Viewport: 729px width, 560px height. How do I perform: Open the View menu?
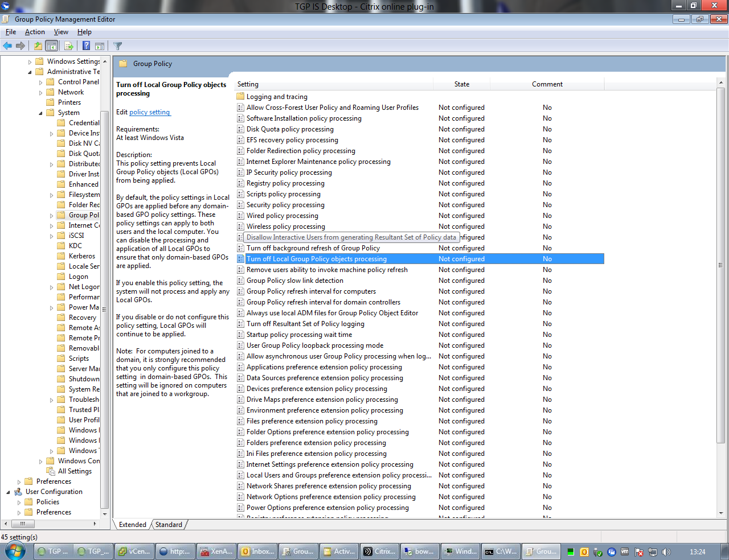click(61, 32)
